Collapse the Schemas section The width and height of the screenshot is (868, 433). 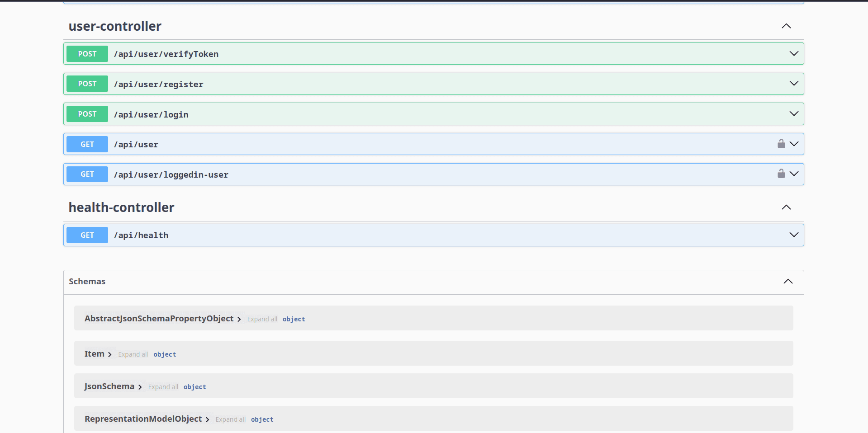click(x=787, y=282)
